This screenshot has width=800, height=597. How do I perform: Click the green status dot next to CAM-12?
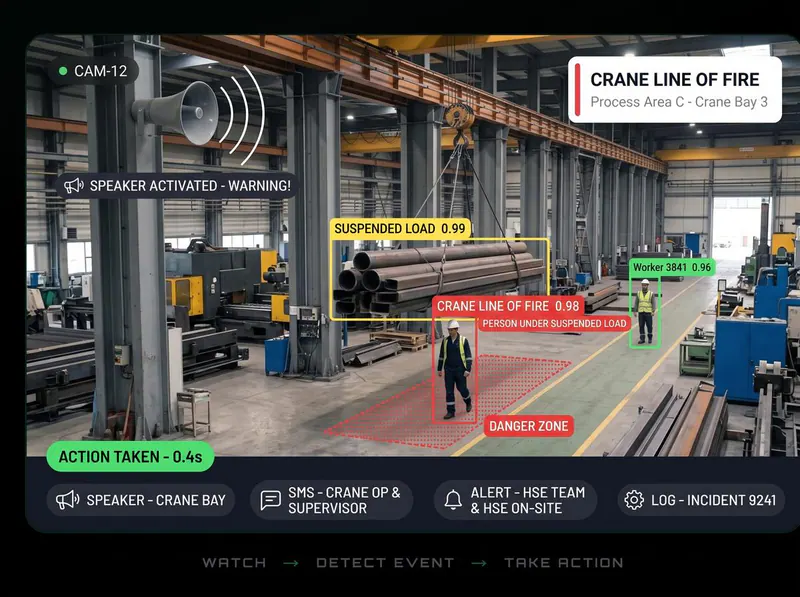63,71
